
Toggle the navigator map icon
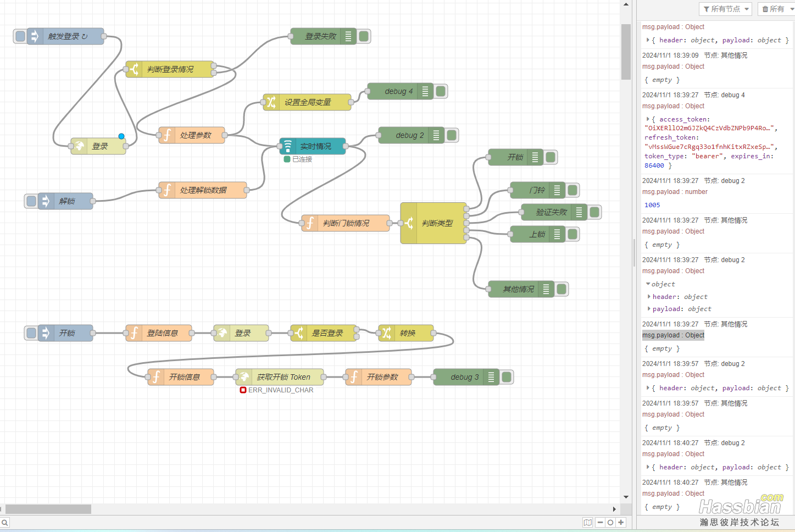(x=588, y=523)
